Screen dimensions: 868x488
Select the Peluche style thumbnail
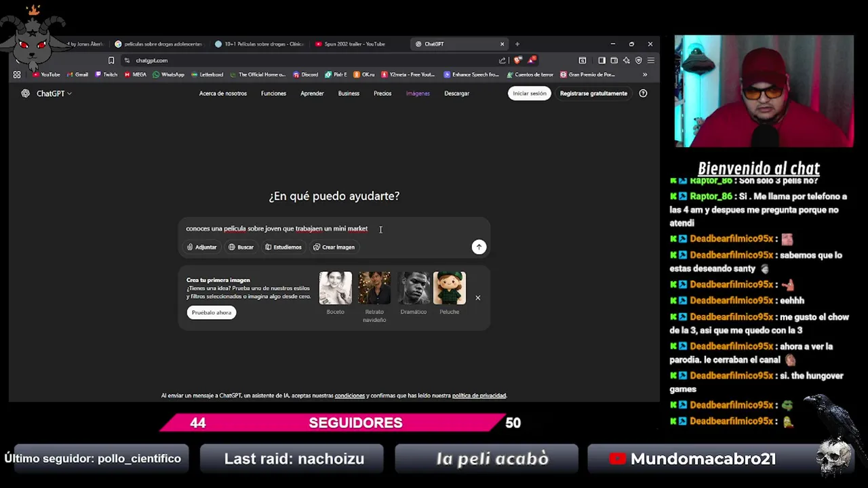(x=450, y=288)
